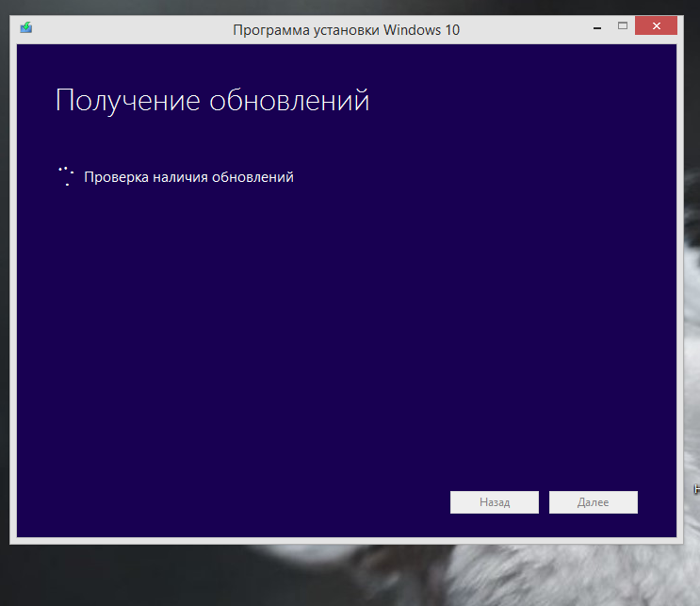
Task: Click the text 'Проверка наличия обновлений'
Action: 188,177
